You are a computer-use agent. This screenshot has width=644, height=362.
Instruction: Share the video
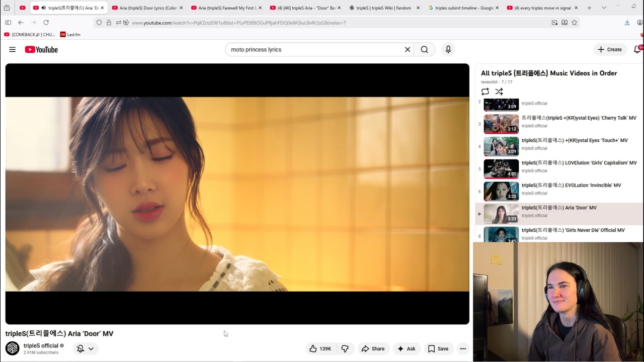(x=373, y=348)
